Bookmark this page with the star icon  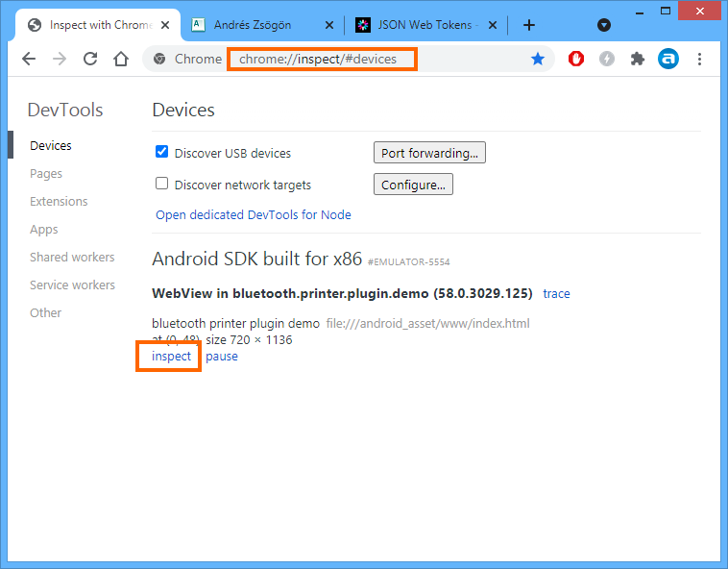[538, 59]
